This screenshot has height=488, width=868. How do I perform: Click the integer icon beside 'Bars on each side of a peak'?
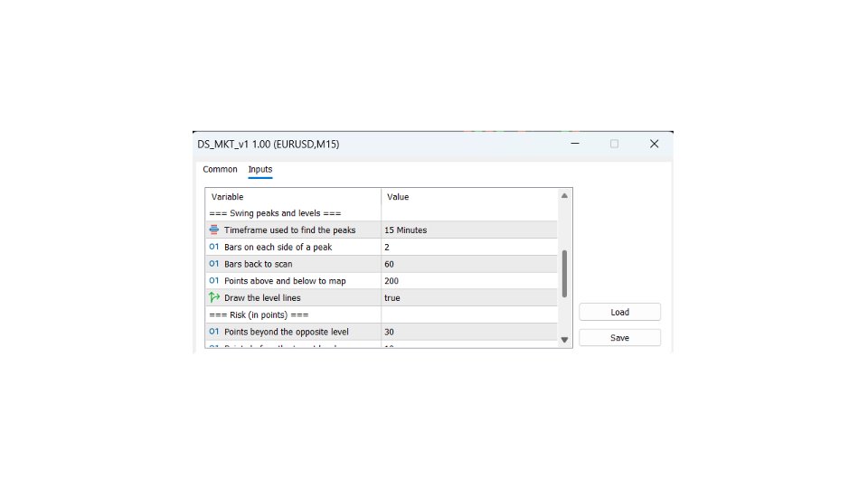(214, 247)
